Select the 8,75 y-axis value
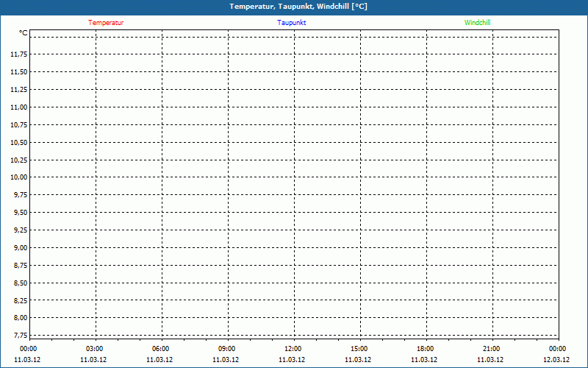 (21, 266)
